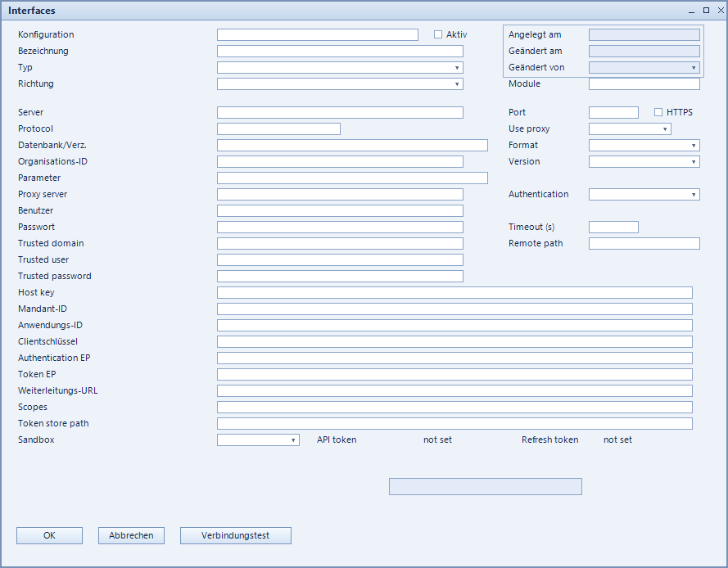Cancel with the Abbrechen button
This screenshot has width=728, height=568.
[131, 535]
